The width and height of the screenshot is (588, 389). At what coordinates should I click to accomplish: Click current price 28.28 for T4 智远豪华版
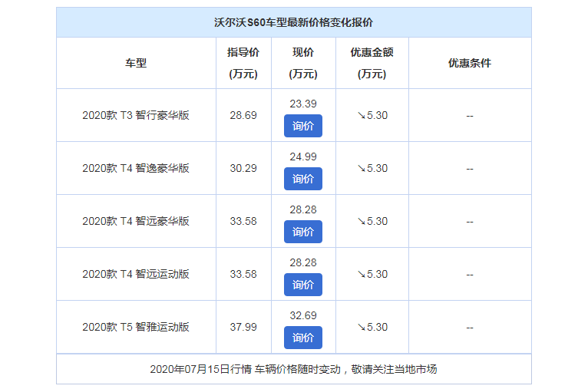click(303, 210)
